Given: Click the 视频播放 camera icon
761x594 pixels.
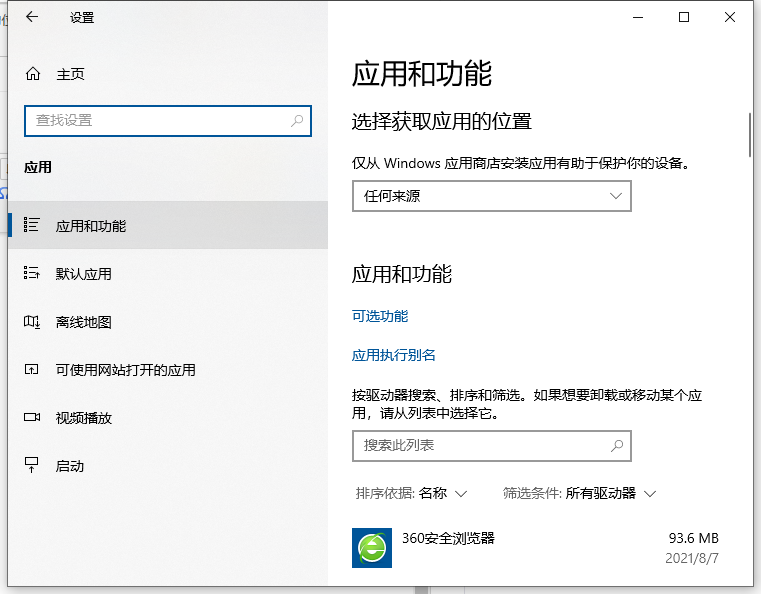Looking at the screenshot, I should click(x=32, y=418).
